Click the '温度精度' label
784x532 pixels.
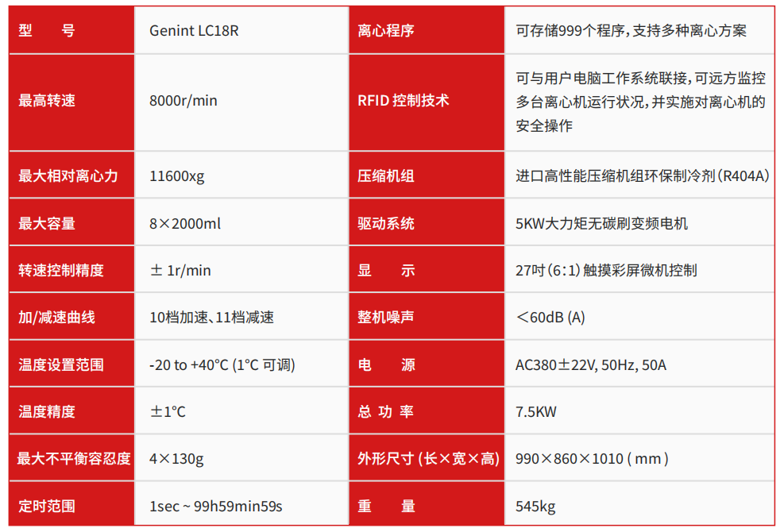pyautogui.click(x=47, y=411)
